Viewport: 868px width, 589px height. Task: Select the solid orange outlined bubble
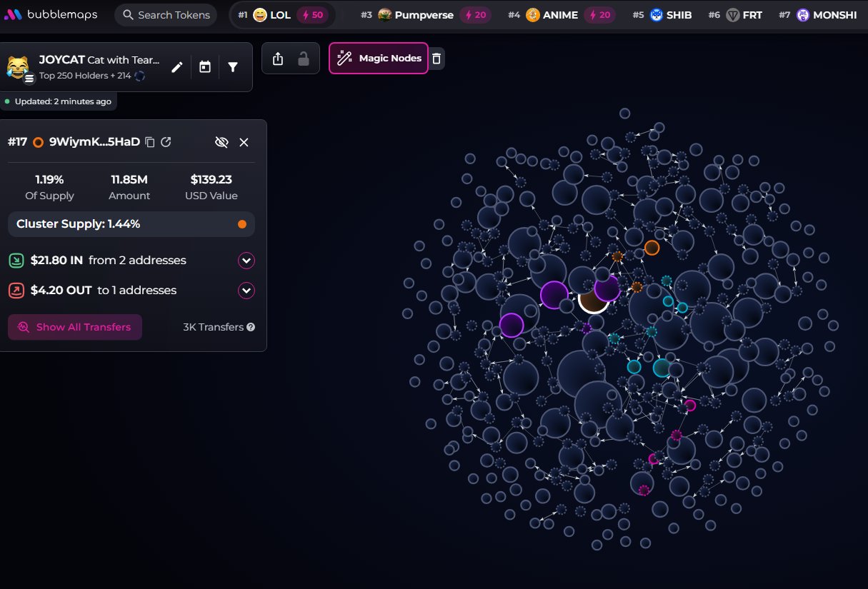(x=652, y=248)
